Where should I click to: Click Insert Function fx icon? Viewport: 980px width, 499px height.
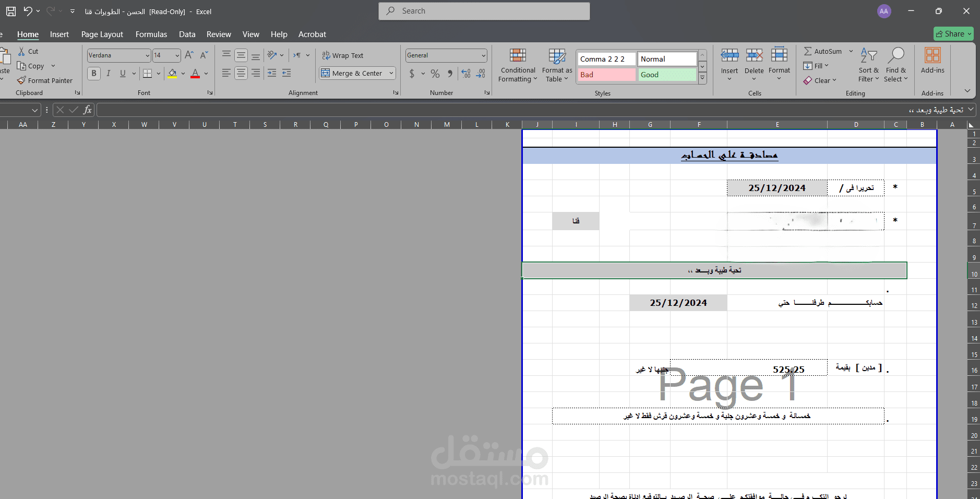point(87,110)
